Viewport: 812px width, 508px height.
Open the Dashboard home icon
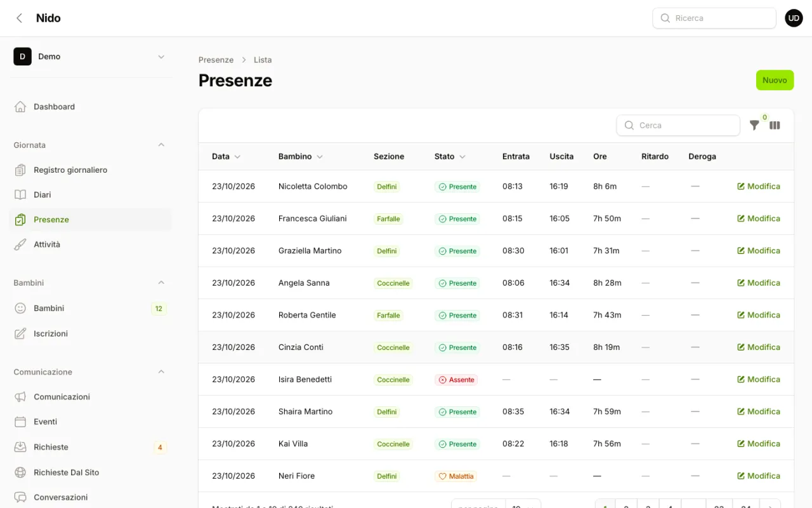click(20, 107)
